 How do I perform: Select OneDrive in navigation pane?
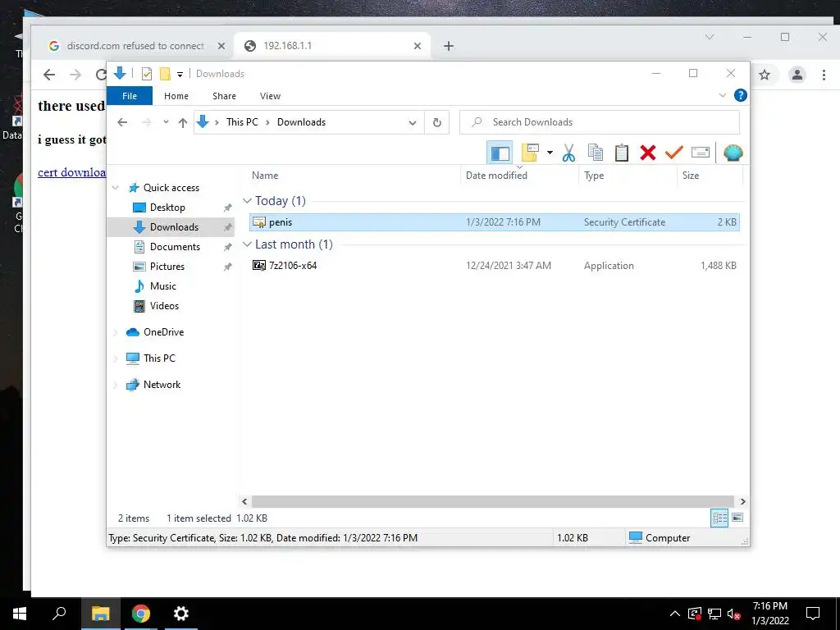tap(163, 332)
